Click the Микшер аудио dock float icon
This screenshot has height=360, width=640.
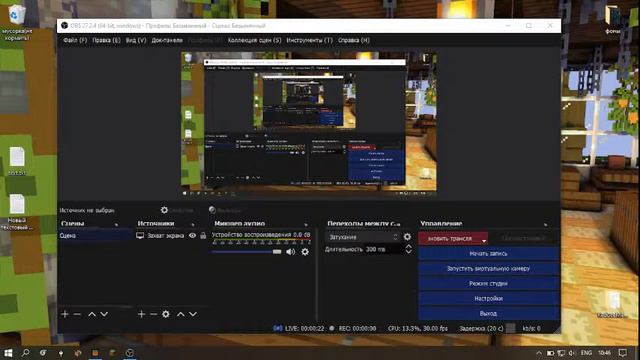point(306,224)
